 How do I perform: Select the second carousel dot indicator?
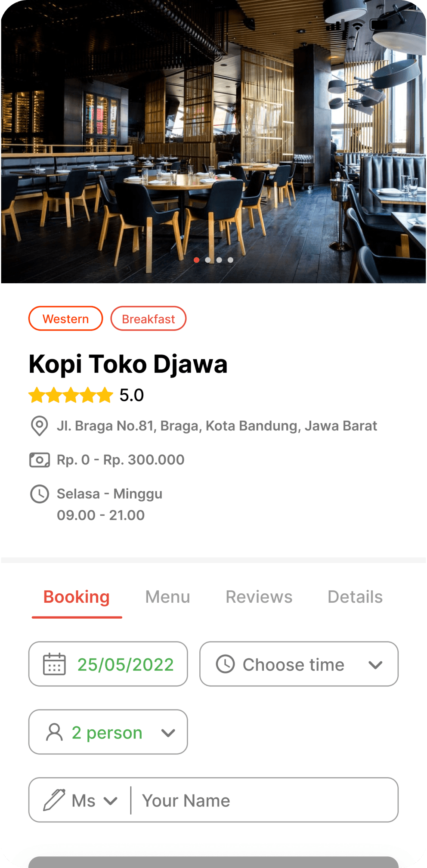point(208,260)
